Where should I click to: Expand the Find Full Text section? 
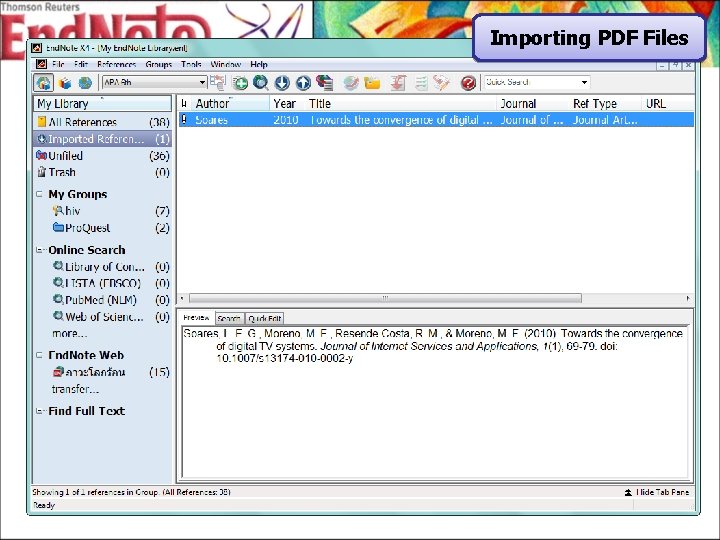pos(39,411)
